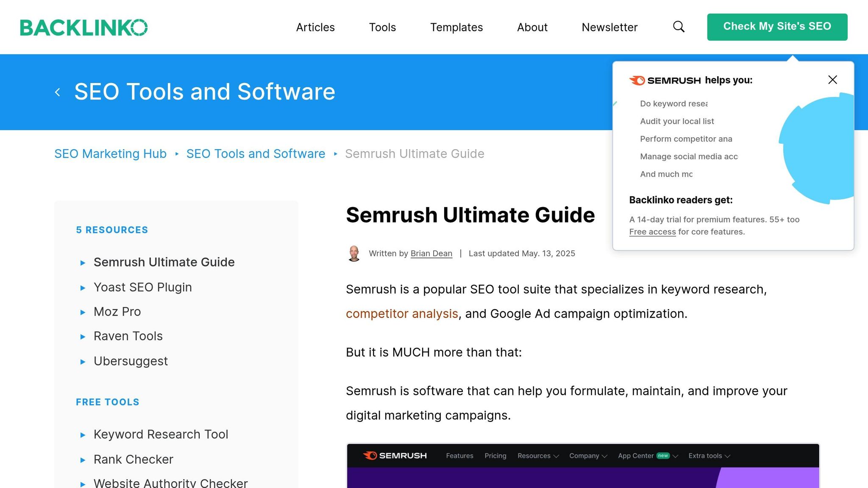Click the 'new' badge next to App Center
The height and width of the screenshot is (488, 868).
(663, 455)
